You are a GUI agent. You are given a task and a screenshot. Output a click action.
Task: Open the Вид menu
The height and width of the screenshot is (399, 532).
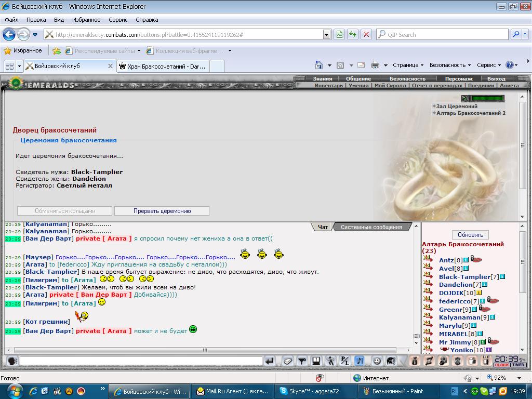point(59,20)
